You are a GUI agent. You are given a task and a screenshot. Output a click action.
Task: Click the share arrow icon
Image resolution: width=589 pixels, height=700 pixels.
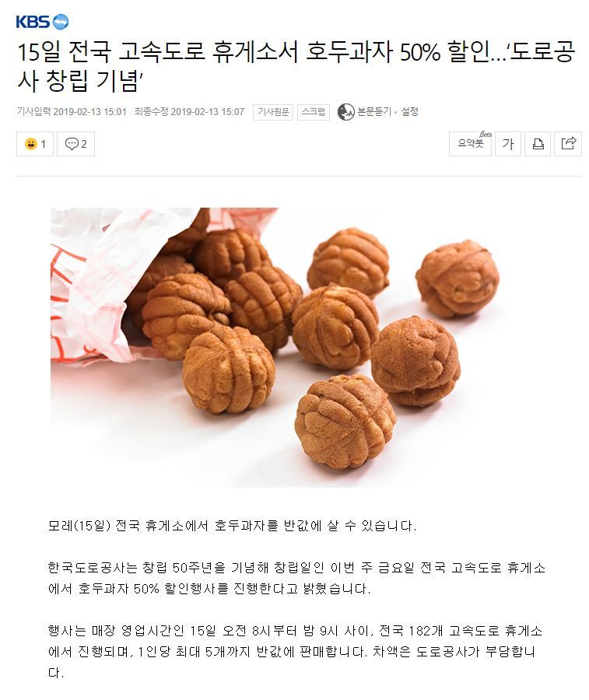tap(568, 144)
